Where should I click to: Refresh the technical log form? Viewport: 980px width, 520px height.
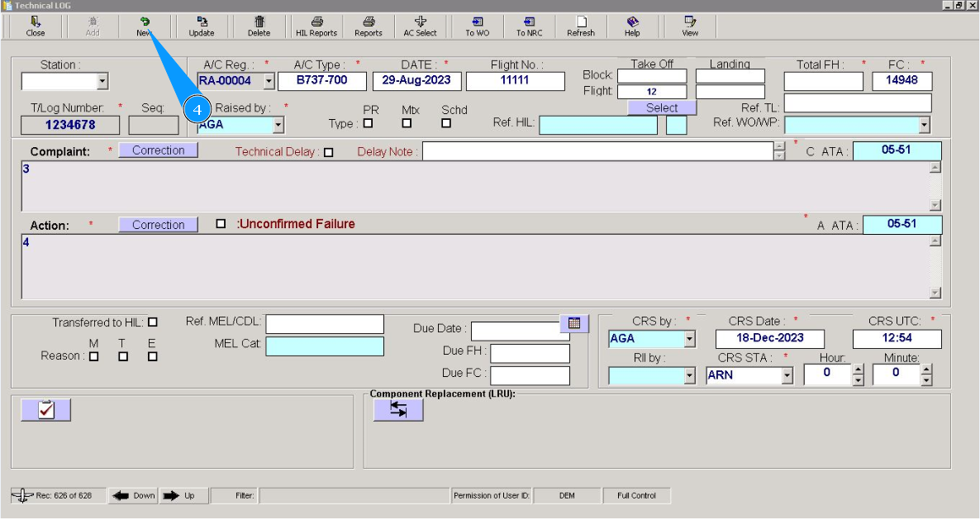coord(581,27)
